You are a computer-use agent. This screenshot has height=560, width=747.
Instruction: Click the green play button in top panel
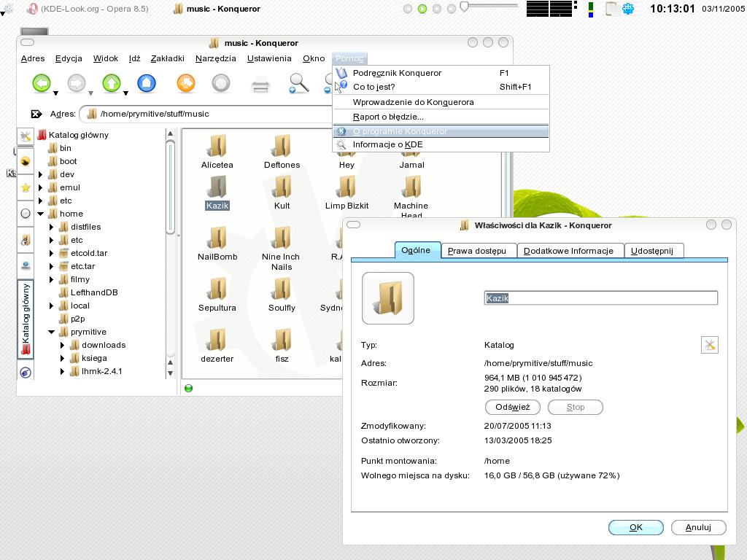(x=422, y=9)
